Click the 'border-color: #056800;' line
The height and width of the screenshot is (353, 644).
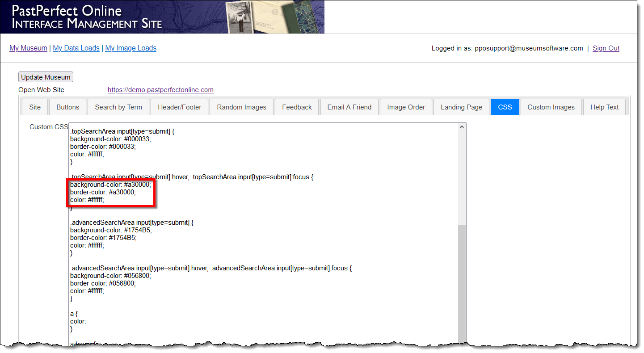pos(103,283)
